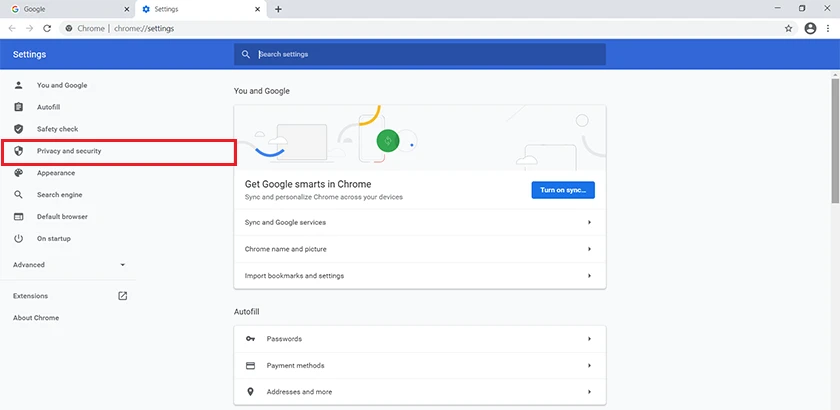Click the Turn on sync button

563,190
